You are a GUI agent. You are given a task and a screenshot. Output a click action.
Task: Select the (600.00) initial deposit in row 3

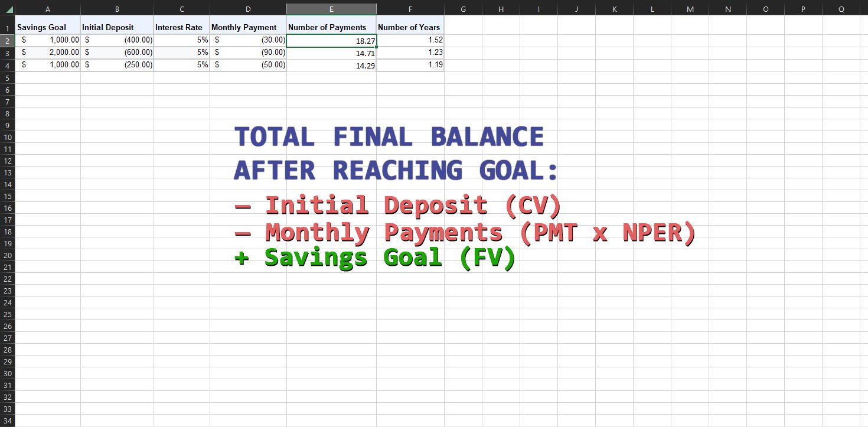click(x=117, y=52)
